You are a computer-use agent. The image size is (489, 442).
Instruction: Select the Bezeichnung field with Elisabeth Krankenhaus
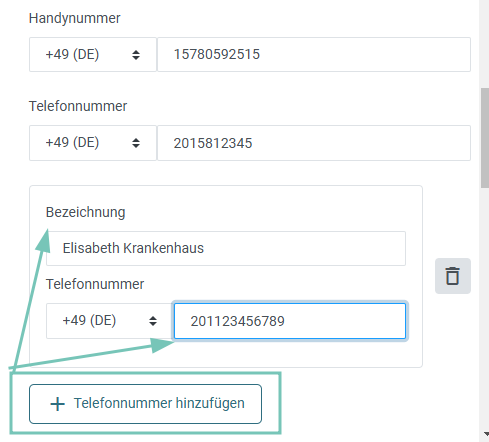pyautogui.click(x=226, y=248)
